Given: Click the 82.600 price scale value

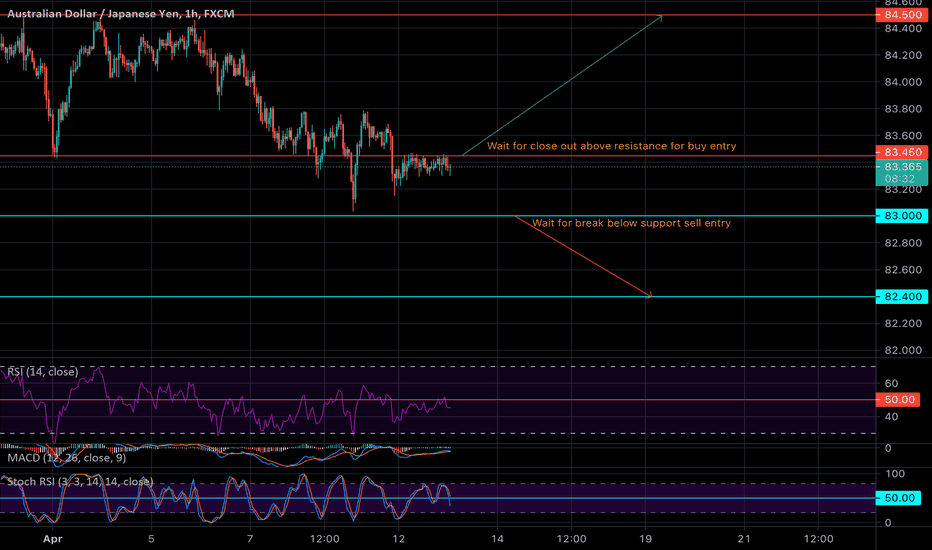Looking at the screenshot, I should 903,270.
